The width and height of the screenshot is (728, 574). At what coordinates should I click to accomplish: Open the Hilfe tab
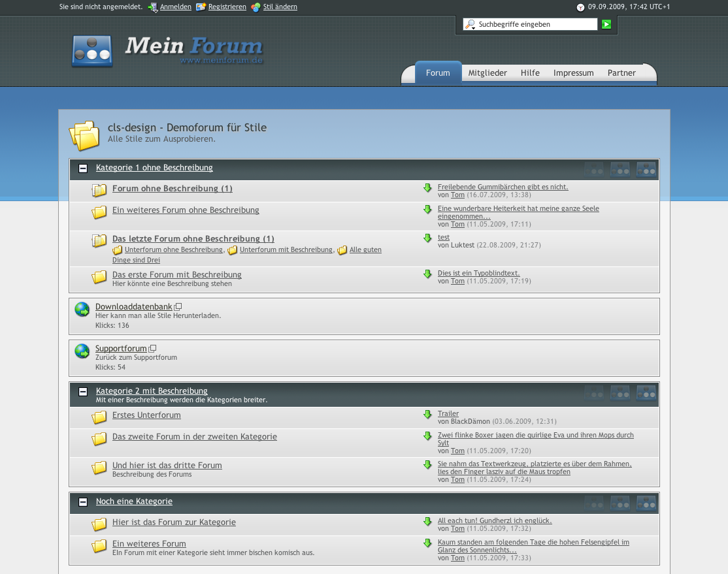pos(530,73)
